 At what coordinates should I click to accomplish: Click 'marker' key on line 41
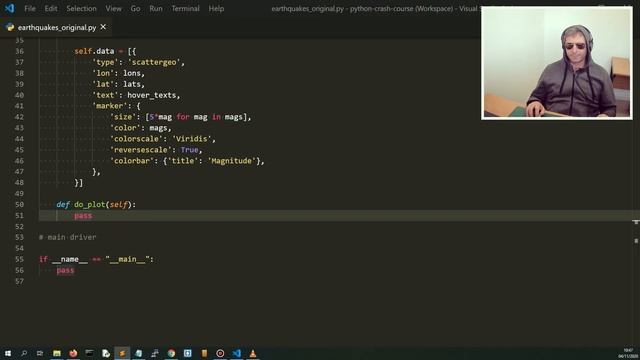tap(109, 106)
